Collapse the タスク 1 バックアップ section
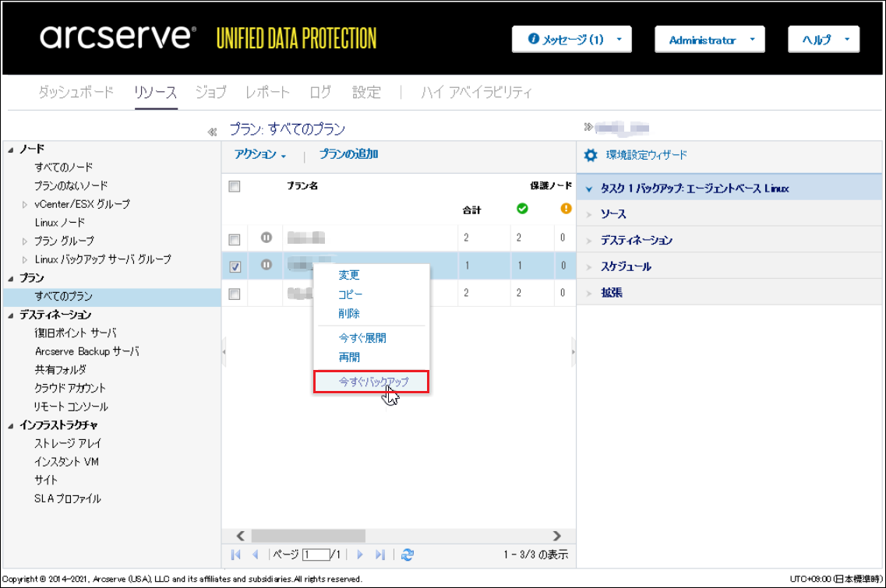The width and height of the screenshot is (886, 588). click(589, 188)
